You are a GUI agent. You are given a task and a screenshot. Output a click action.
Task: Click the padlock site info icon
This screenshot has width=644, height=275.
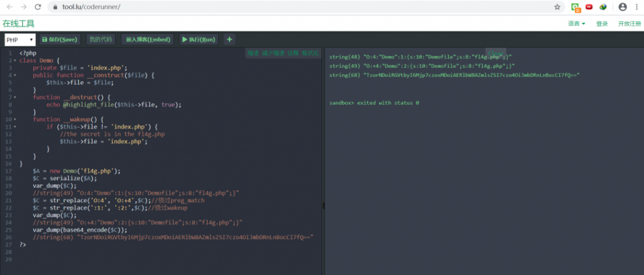click(x=55, y=7)
